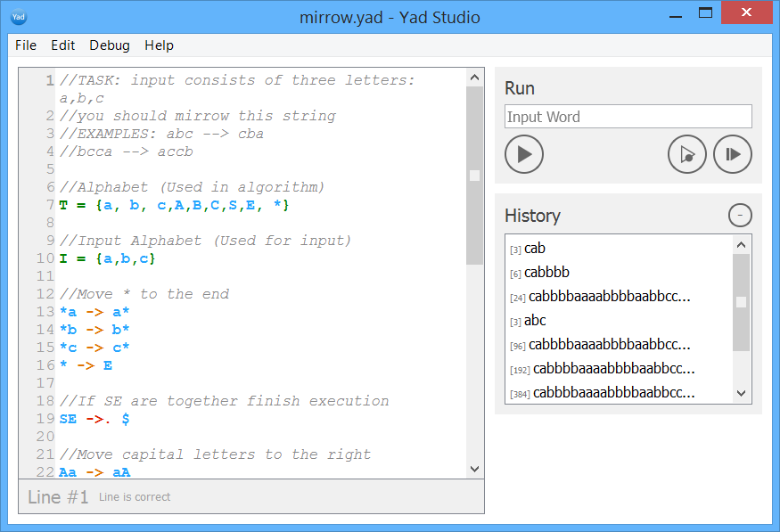
Task: Click the editor scrollbar up arrow
Action: pyautogui.click(x=474, y=77)
